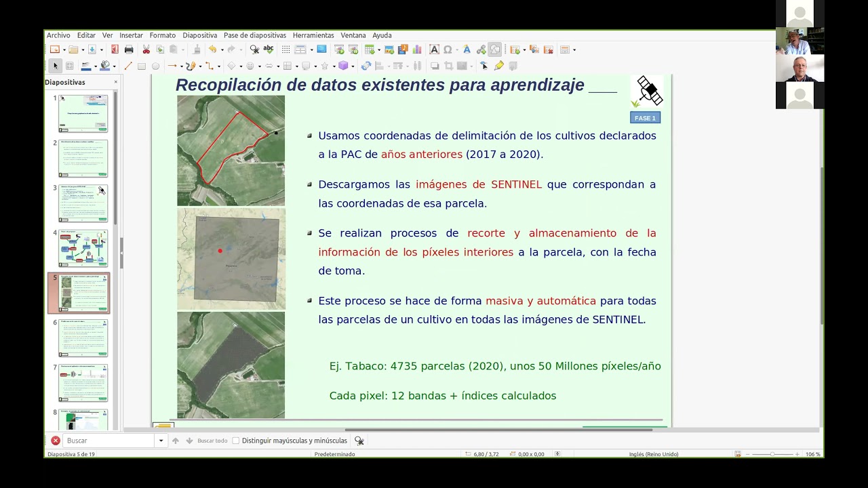Select slide 1 thumbnail

pyautogui.click(x=83, y=113)
